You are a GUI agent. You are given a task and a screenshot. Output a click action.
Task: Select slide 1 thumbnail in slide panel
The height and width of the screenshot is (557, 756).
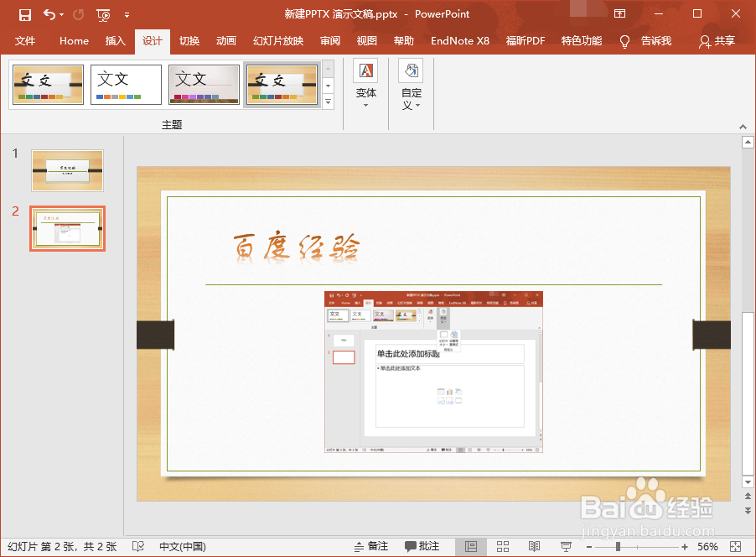tap(67, 170)
